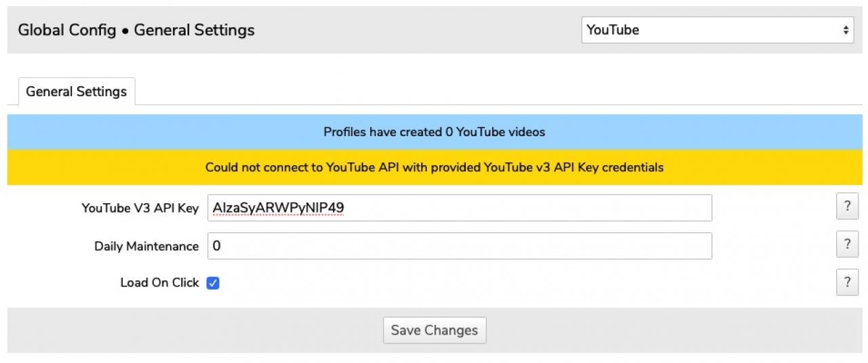Screen dimensions: 868x363
Task: Click the 'Global Config' header text
Action: tap(66, 30)
